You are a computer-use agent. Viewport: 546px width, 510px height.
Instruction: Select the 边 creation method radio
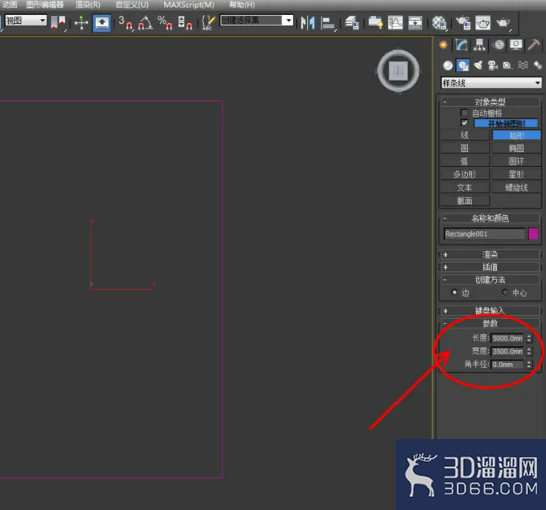pos(454,292)
